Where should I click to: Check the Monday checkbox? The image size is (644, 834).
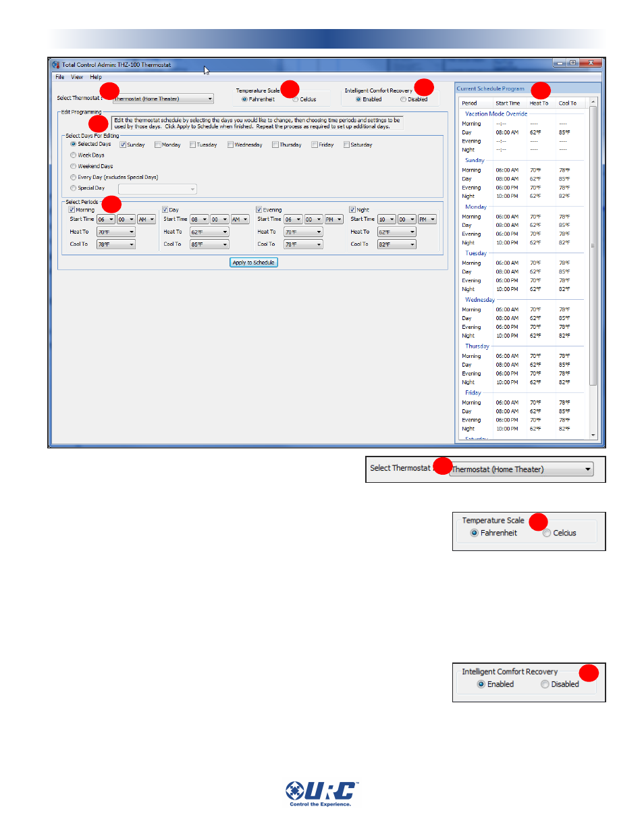(x=157, y=145)
